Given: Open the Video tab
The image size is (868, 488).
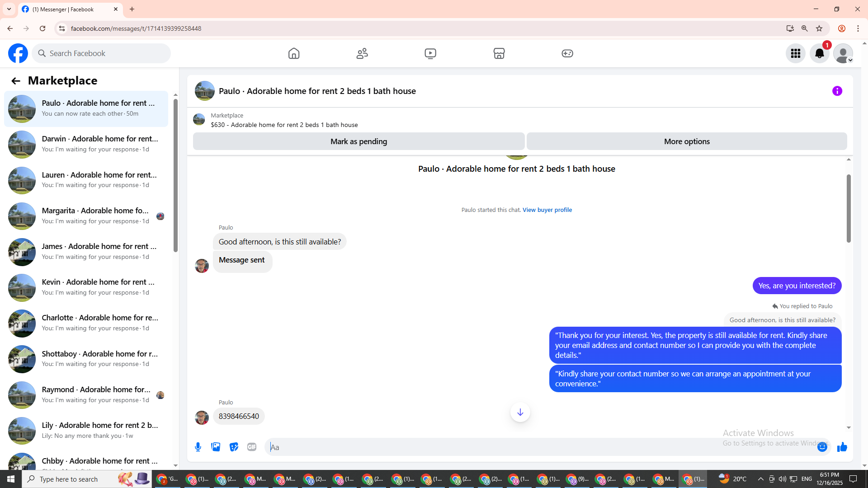Looking at the screenshot, I should click(430, 53).
